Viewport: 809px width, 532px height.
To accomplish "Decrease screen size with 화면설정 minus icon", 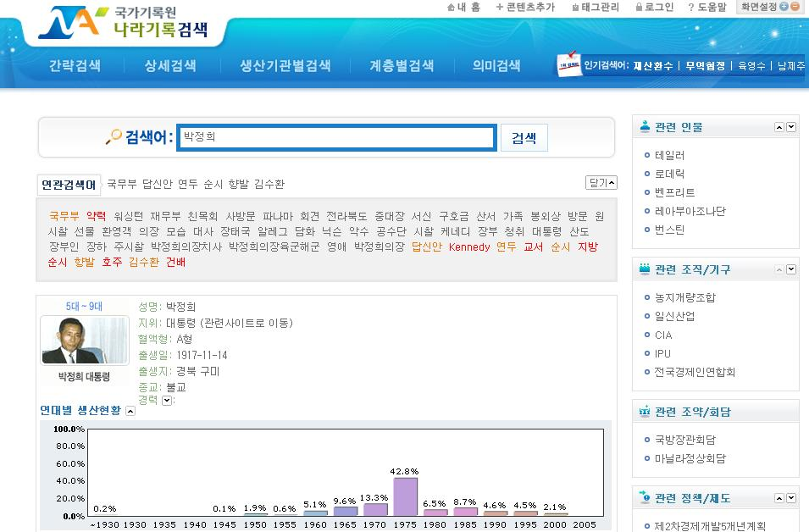I will pos(795,7).
